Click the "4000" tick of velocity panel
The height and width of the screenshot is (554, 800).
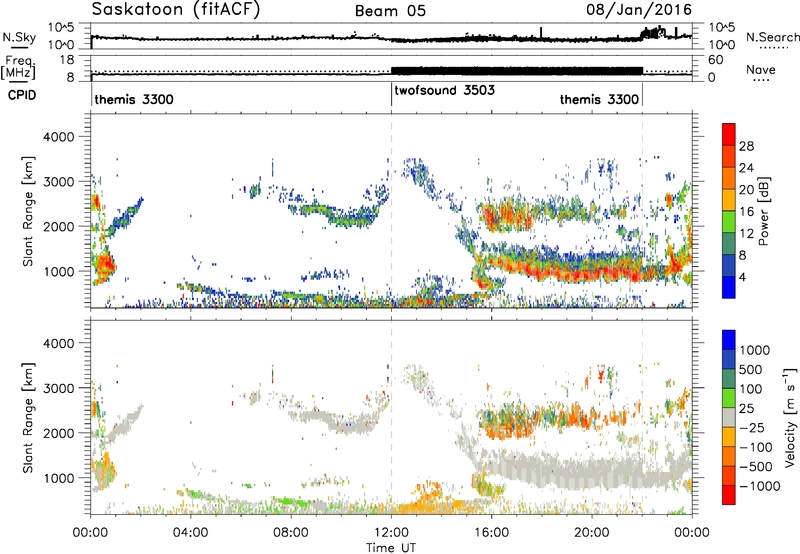58,343
